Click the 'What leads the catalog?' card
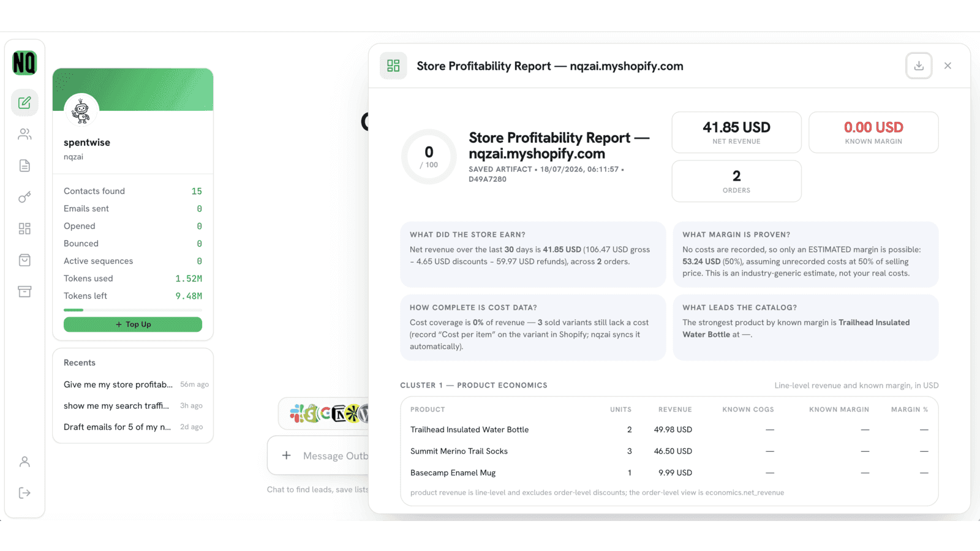 tap(805, 328)
